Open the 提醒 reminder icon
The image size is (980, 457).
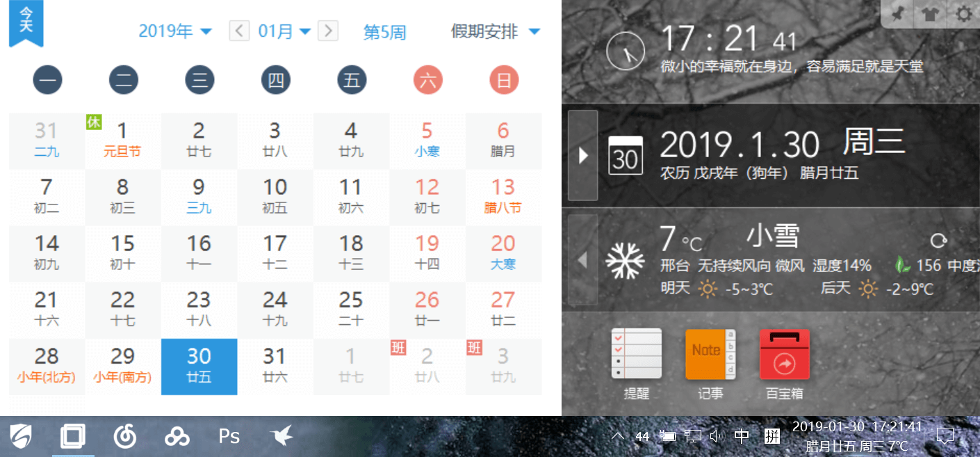[636, 354]
